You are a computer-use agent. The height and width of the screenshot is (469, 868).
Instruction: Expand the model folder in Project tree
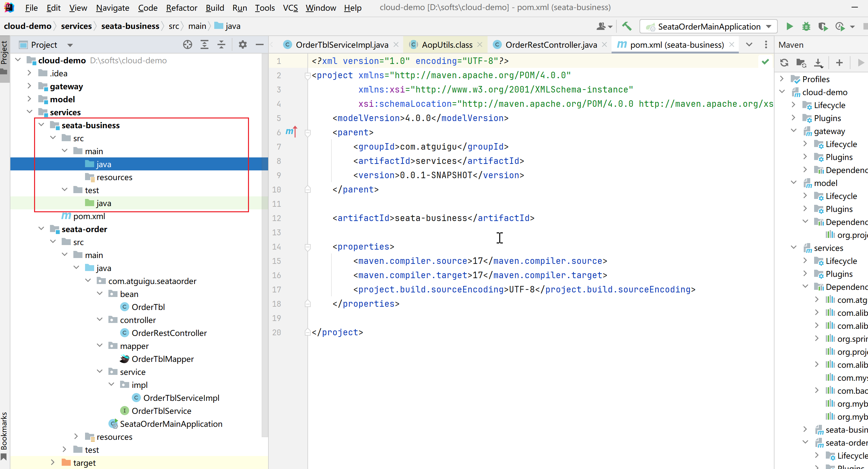coord(29,99)
